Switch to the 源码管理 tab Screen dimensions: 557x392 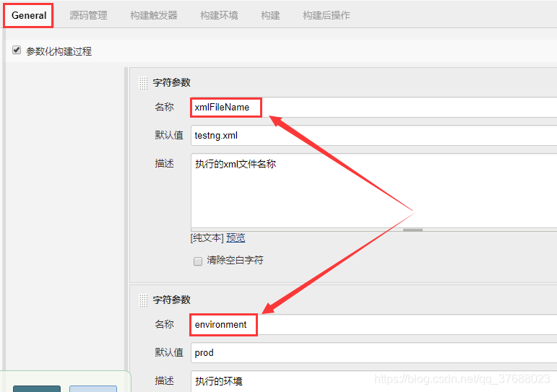[x=88, y=15]
